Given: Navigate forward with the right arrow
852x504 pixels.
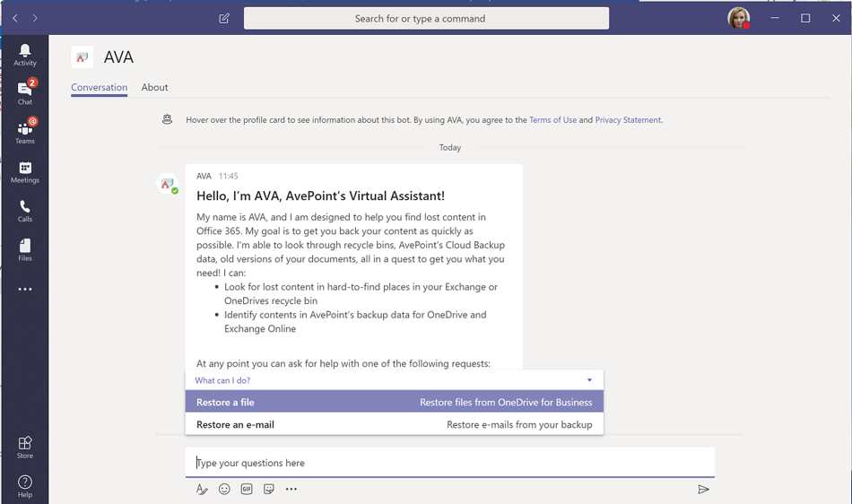Looking at the screenshot, I should click(x=35, y=18).
